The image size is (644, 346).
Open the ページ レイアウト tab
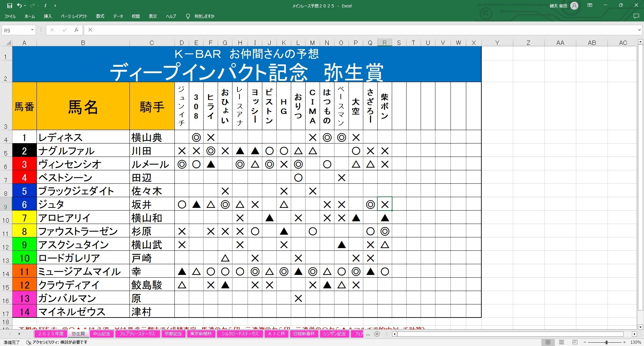(74, 16)
